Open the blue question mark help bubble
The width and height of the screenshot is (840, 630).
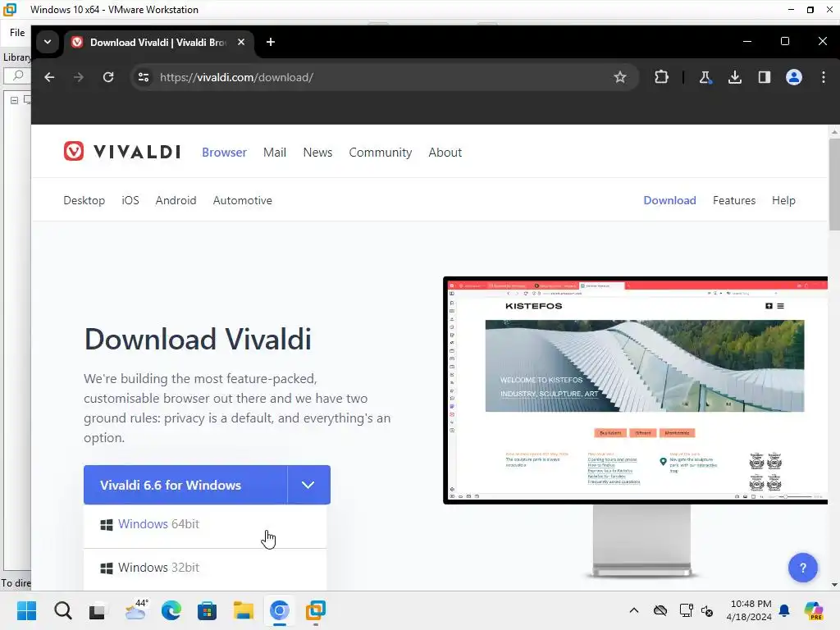coord(802,568)
